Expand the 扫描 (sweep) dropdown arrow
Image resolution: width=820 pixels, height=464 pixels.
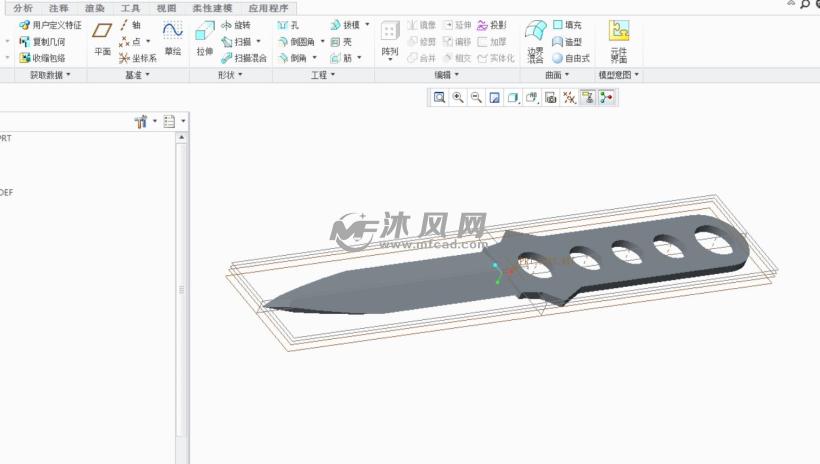click(258, 41)
